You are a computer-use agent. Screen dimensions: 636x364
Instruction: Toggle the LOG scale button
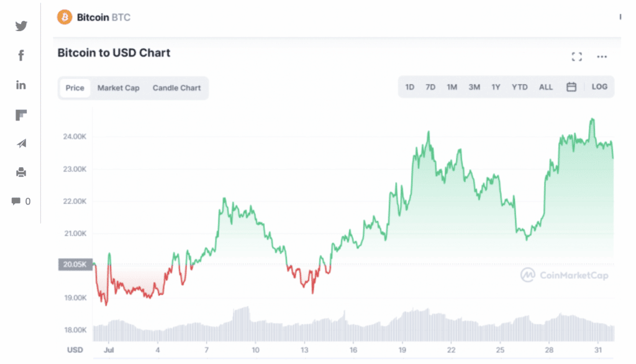(x=599, y=87)
